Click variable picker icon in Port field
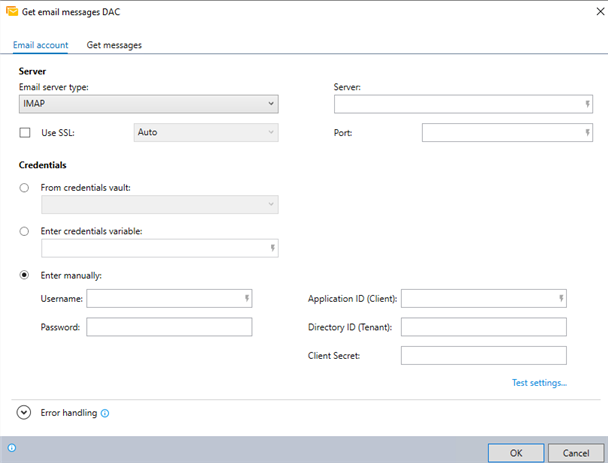This screenshot has width=608, height=463. click(588, 132)
